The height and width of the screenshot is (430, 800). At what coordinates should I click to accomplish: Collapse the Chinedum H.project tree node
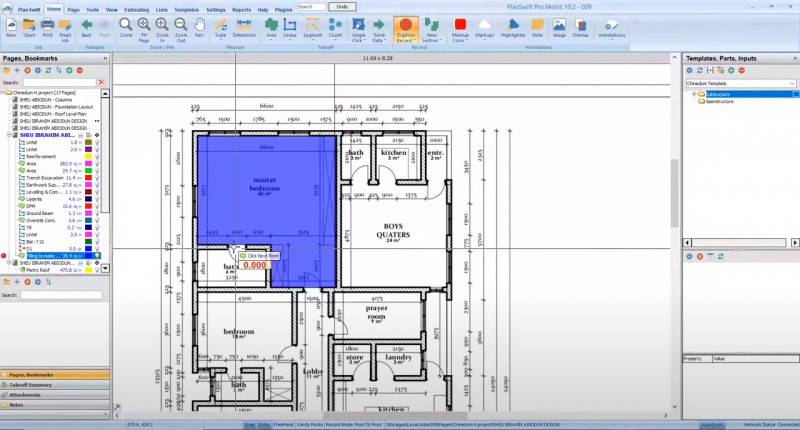[x=4, y=92]
